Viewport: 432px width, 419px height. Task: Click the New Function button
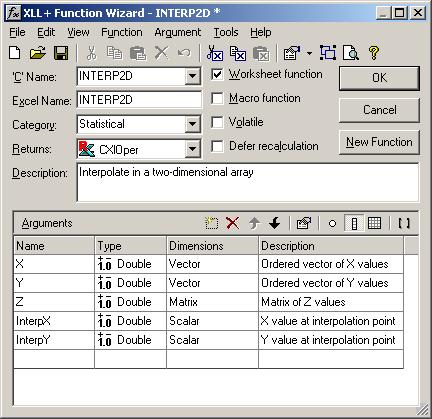pyautogui.click(x=379, y=142)
